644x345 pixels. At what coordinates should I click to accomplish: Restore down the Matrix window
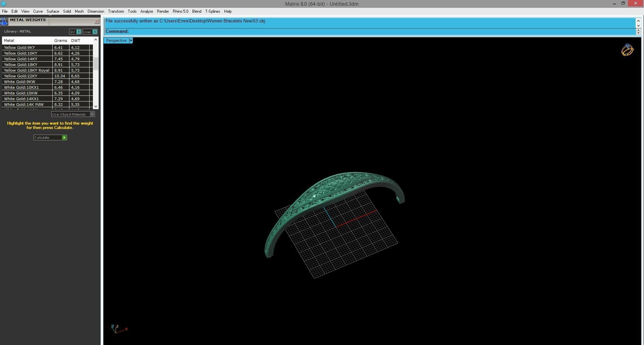pyautogui.click(x=623, y=4)
